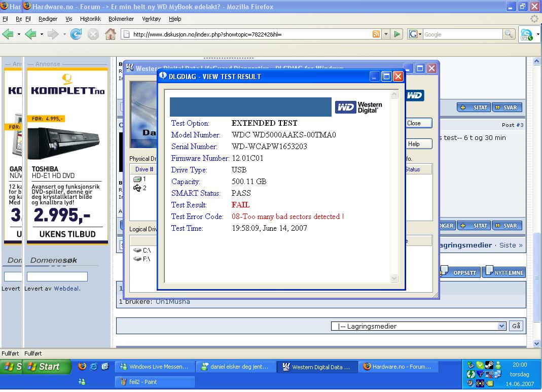Open the Historikk menu
Viewport: 542px width, 392px height.
pos(90,19)
